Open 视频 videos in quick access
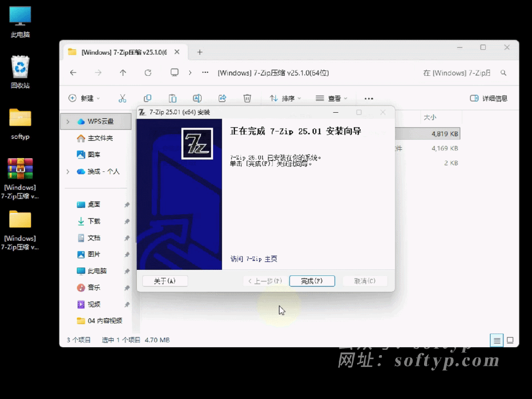The image size is (532, 399). click(x=89, y=304)
